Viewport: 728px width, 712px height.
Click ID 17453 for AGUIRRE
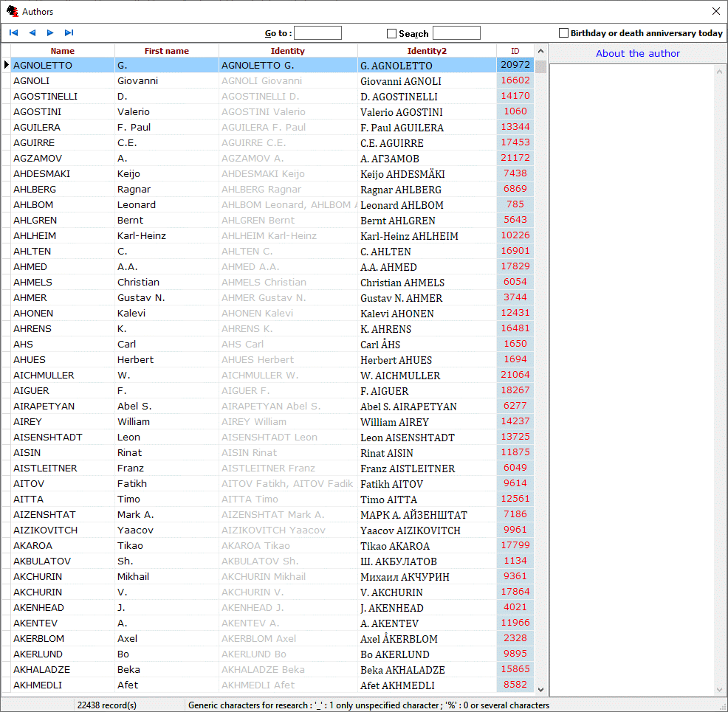click(515, 142)
